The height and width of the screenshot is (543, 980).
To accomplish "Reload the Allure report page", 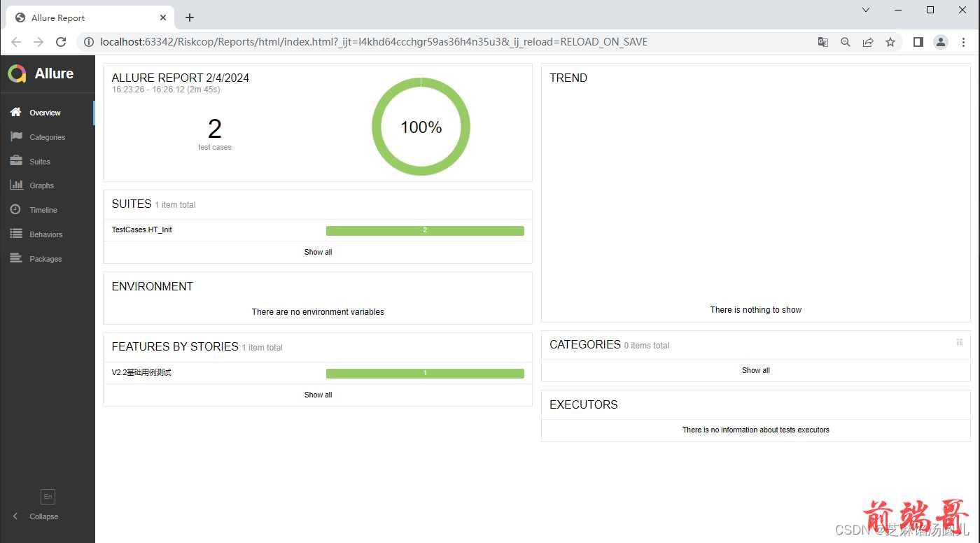I will [x=61, y=42].
